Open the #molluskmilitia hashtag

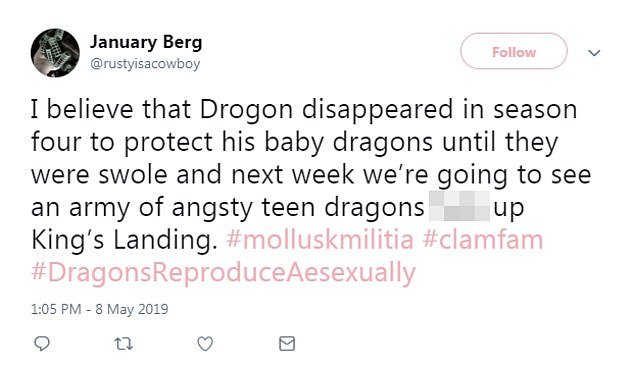320,239
